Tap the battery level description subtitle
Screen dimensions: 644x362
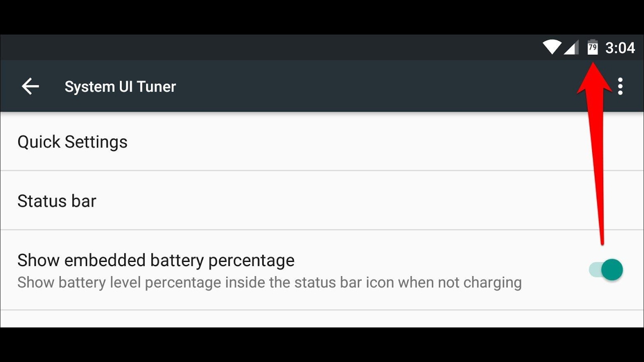click(x=269, y=283)
